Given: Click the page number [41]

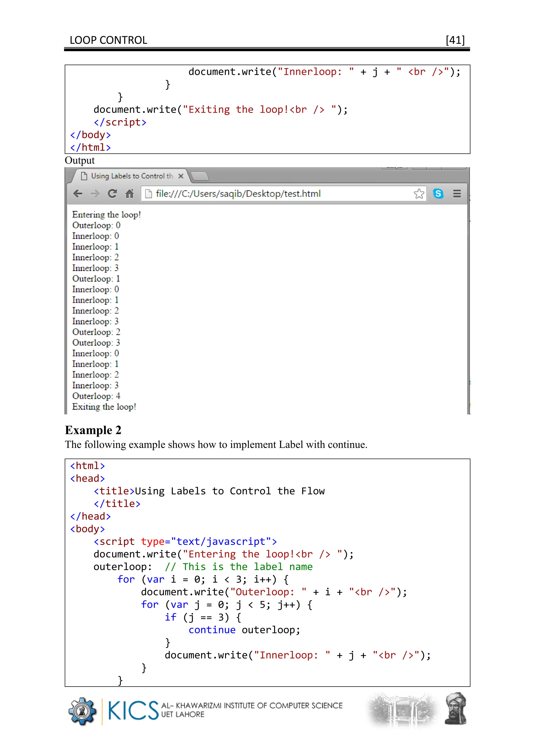Looking at the screenshot, I should [x=455, y=40].
